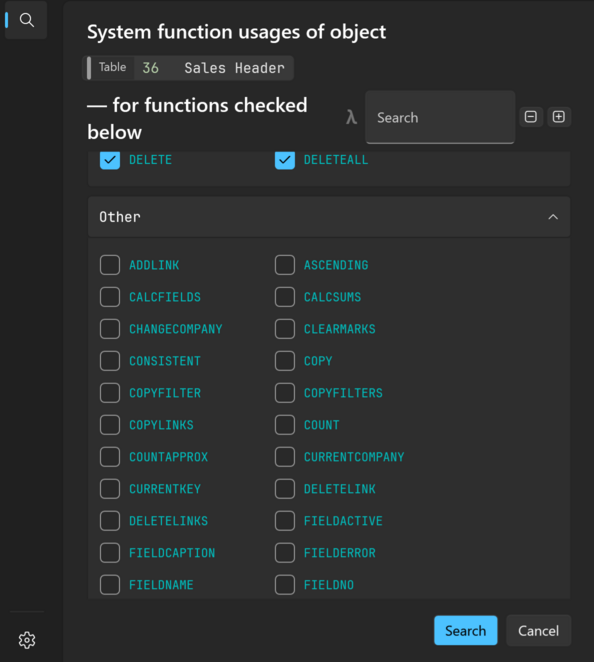Viewport: 594px width, 662px height.
Task: Select the CURRENTKEY checkbox
Action: (x=110, y=489)
